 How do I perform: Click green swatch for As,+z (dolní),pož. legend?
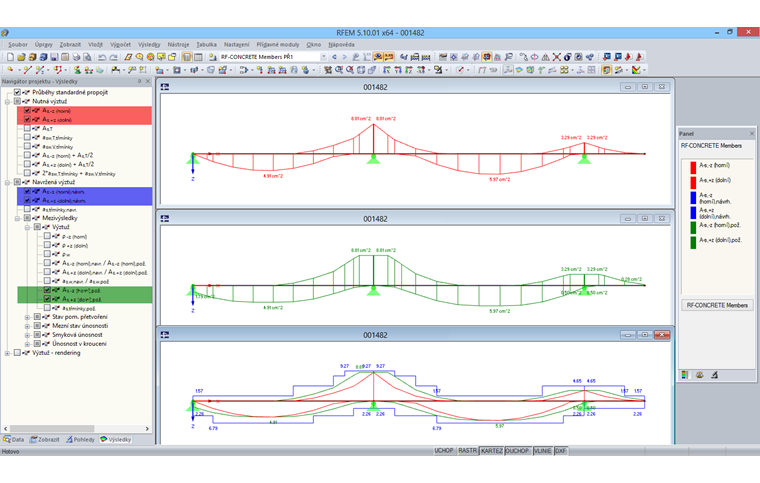point(693,242)
